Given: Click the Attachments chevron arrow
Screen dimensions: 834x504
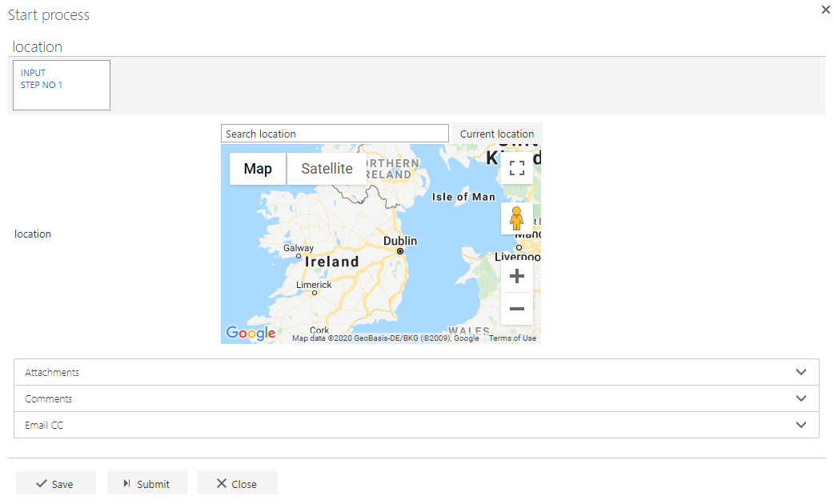Looking at the screenshot, I should coord(801,372).
